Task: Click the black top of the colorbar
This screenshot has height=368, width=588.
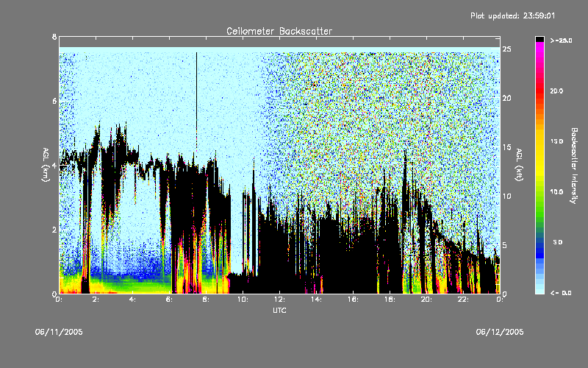Action: coord(539,39)
